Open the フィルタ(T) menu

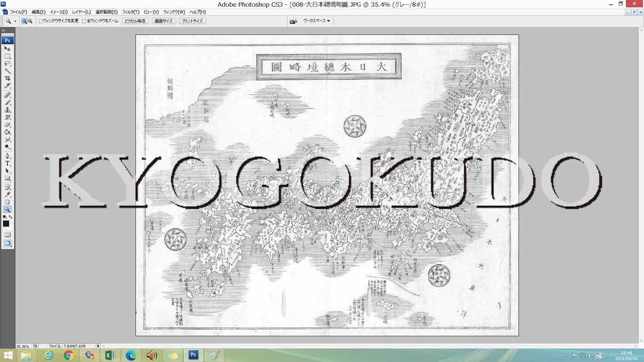tap(131, 12)
